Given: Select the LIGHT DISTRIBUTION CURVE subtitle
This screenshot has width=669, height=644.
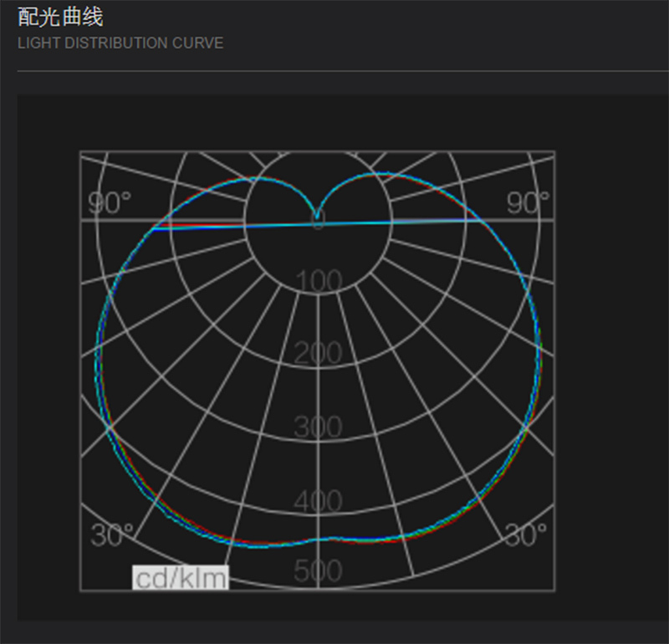Looking at the screenshot, I should coord(120,43).
